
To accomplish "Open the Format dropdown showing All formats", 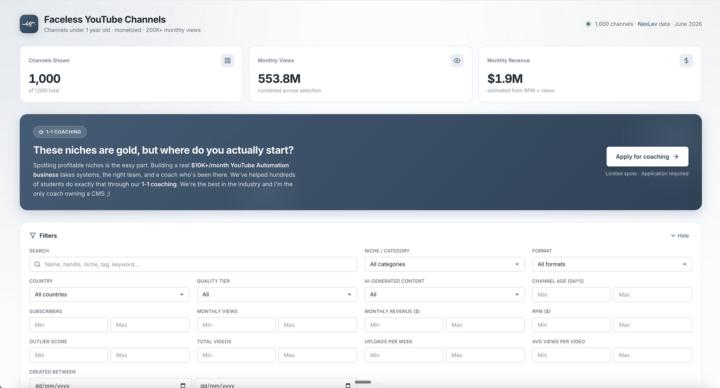I will pos(612,264).
